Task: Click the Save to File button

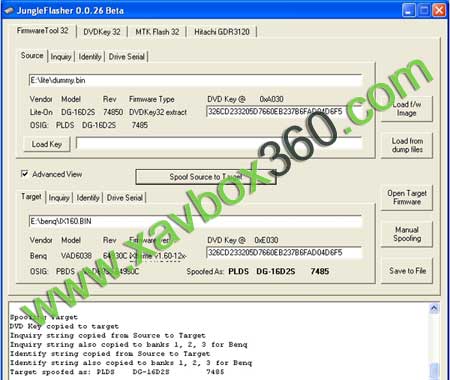Action: (x=407, y=271)
